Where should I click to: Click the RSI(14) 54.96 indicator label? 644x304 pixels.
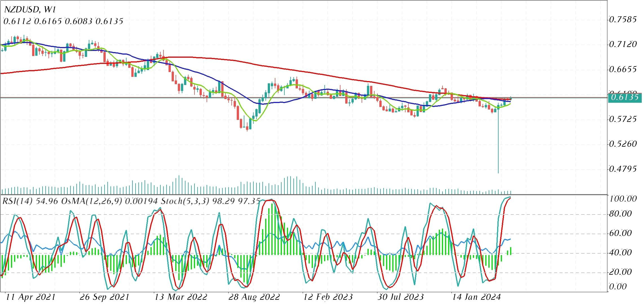(30, 201)
